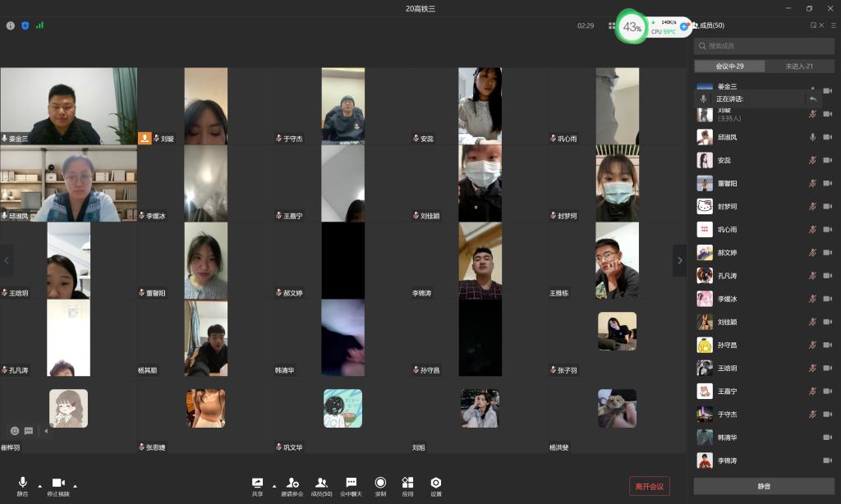Viewport: 841px width, 504px height.
Task: Unmute 李媛冰 in the member list
Action: tap(812, 299)
